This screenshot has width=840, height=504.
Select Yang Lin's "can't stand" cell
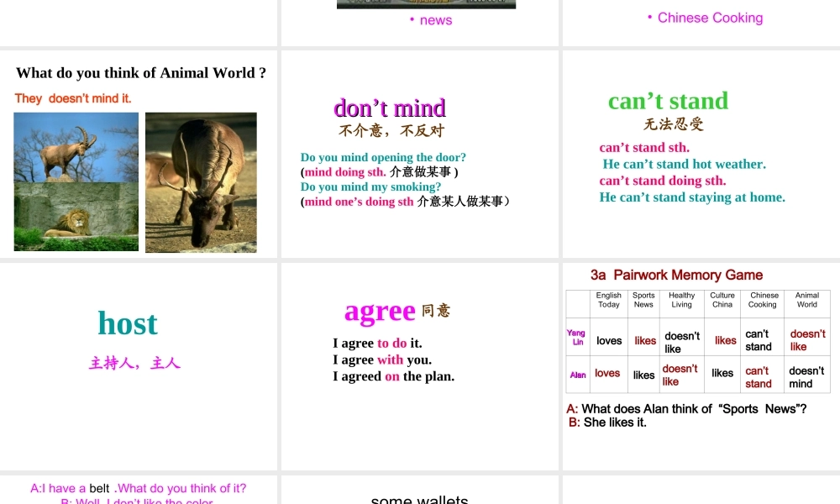(x=761, y=340)
